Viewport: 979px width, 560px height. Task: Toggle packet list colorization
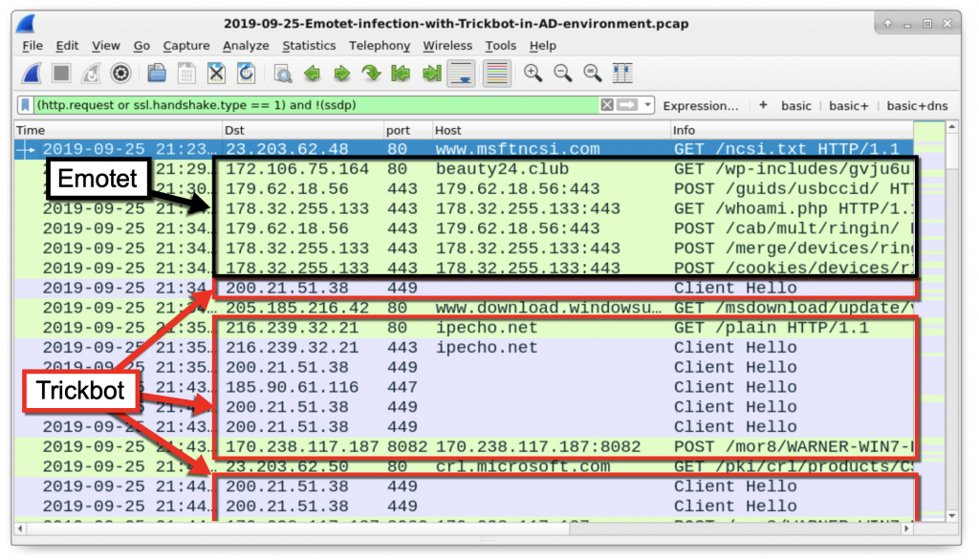pyautogui.click(x=497, y=74)
